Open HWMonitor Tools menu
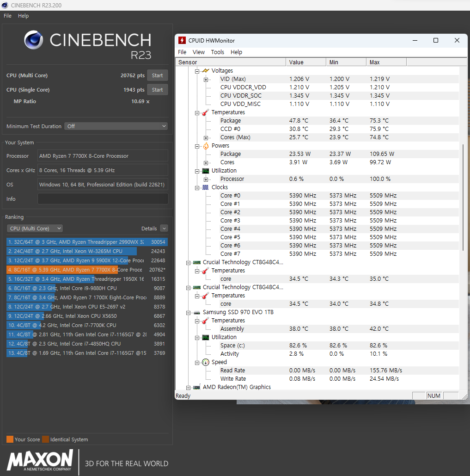This screenshot has height=476, width=470. click(x=217, y=52)
